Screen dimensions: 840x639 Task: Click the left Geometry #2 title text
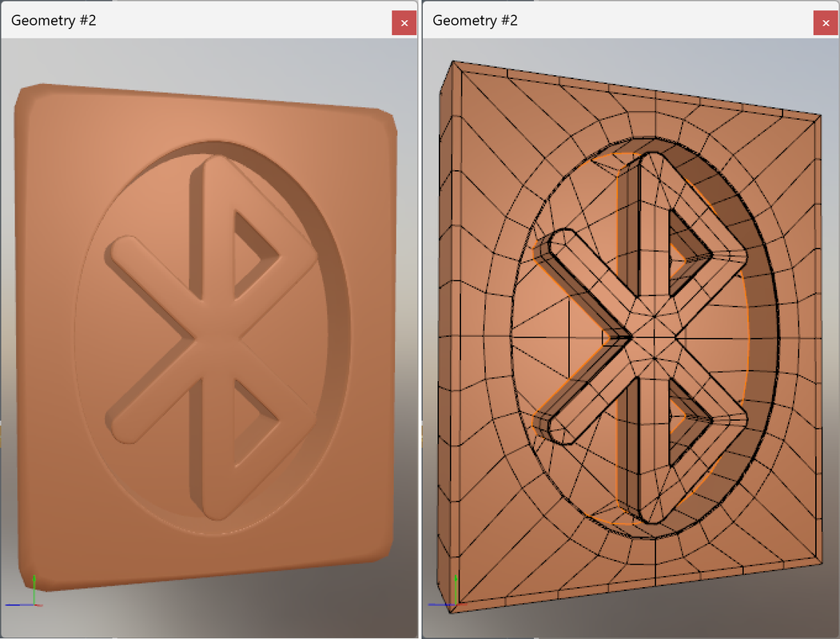pyautogui.click(x=54, y=20)
